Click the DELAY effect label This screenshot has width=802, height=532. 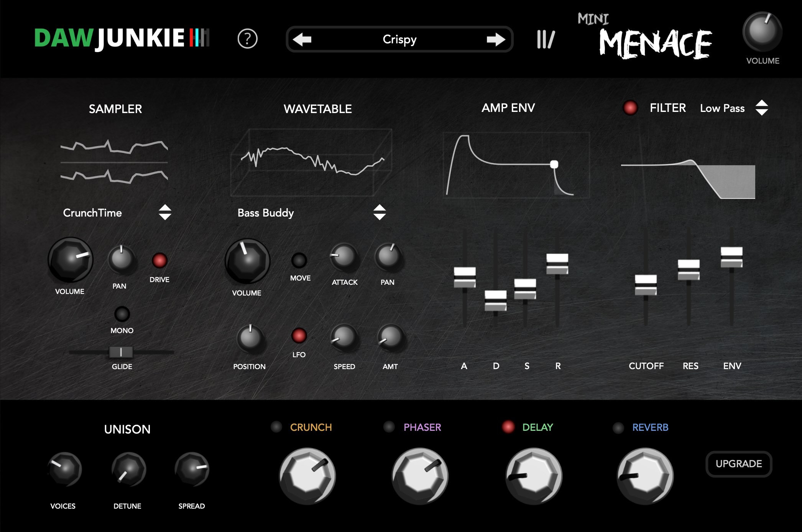(x=537, y=427)
